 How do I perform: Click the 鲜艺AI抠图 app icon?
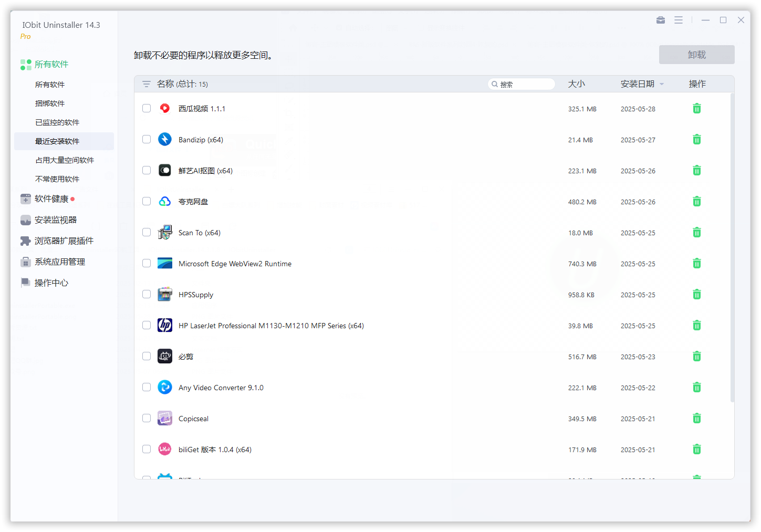tap(165, 170)
